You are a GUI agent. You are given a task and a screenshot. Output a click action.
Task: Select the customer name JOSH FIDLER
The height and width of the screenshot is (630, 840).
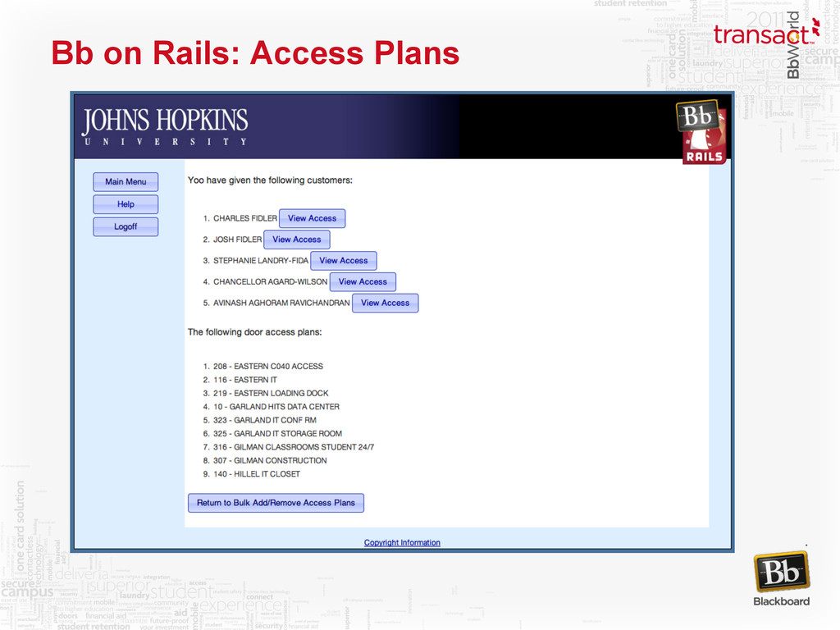(237, 240)
